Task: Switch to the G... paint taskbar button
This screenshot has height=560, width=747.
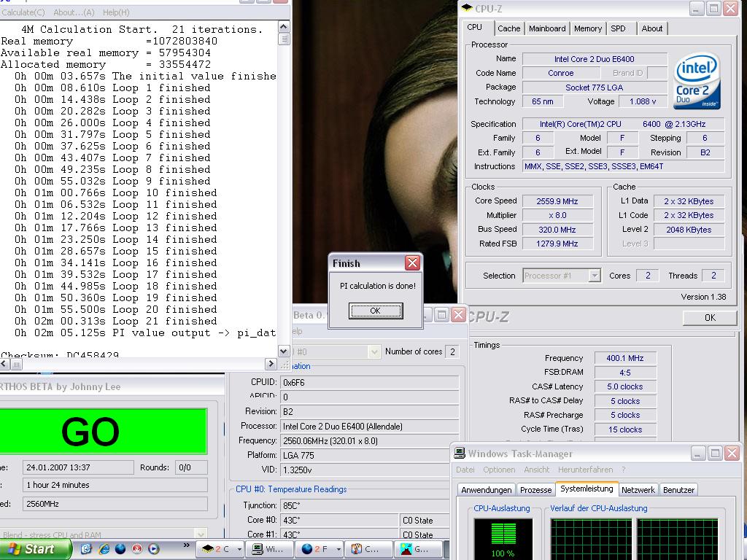Action: pos(418,549)
